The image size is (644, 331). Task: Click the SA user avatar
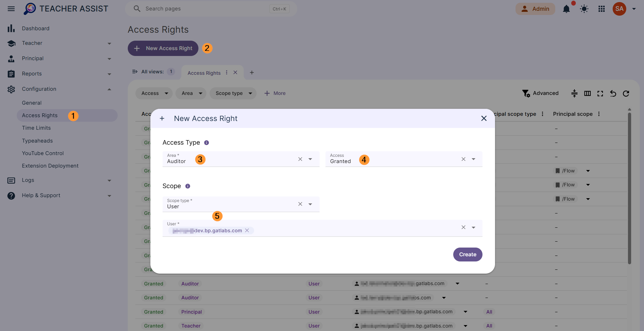(619, 9)
